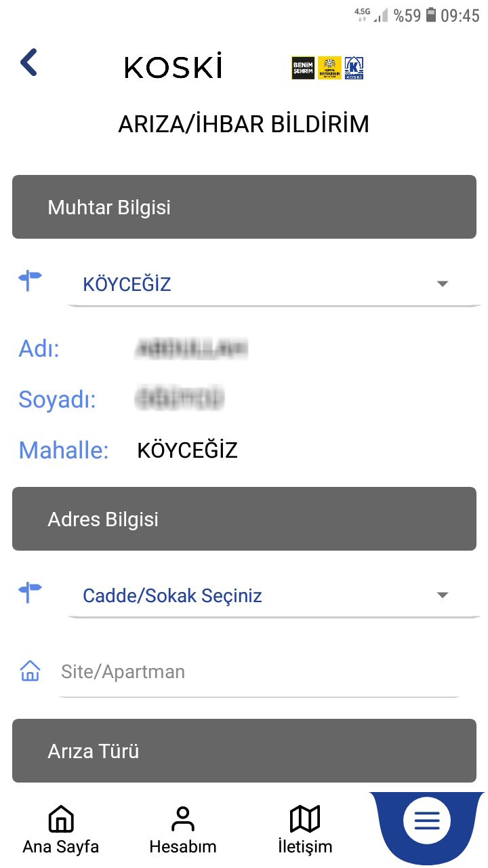This screenshot has height=868, width=488.
Task: Open the round hamburger menu button
Action: [427, 821]
